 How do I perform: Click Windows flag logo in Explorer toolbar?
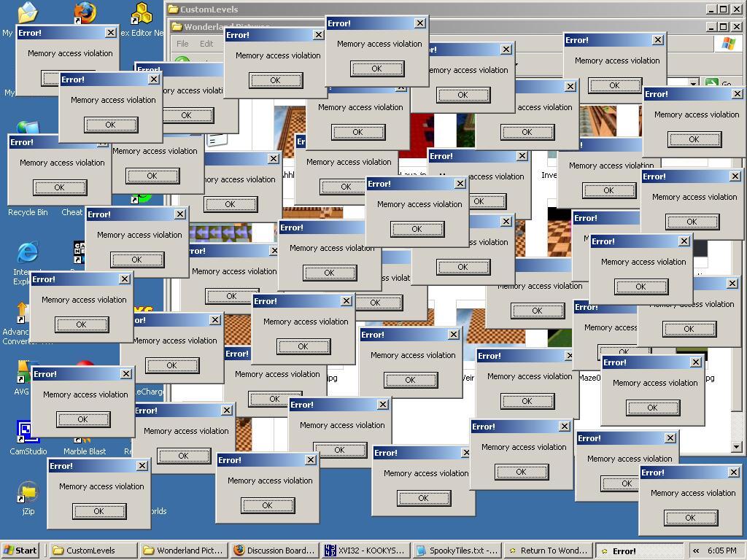click(x=728, y=44)
